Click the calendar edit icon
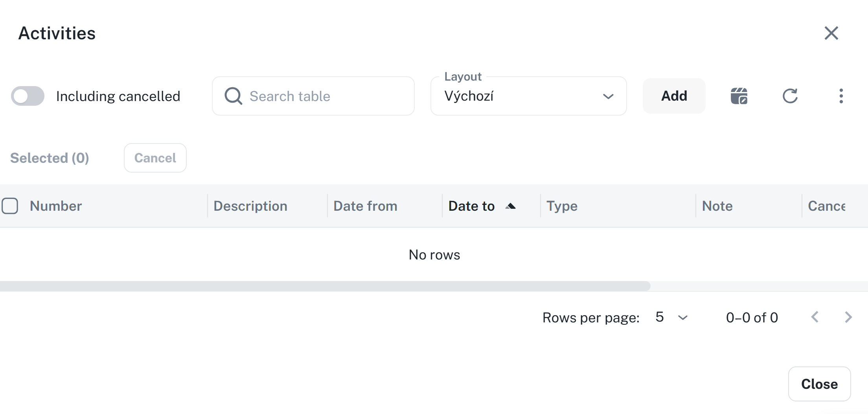The height and width of the screenshot is (414, 868). tap(739, 96)
